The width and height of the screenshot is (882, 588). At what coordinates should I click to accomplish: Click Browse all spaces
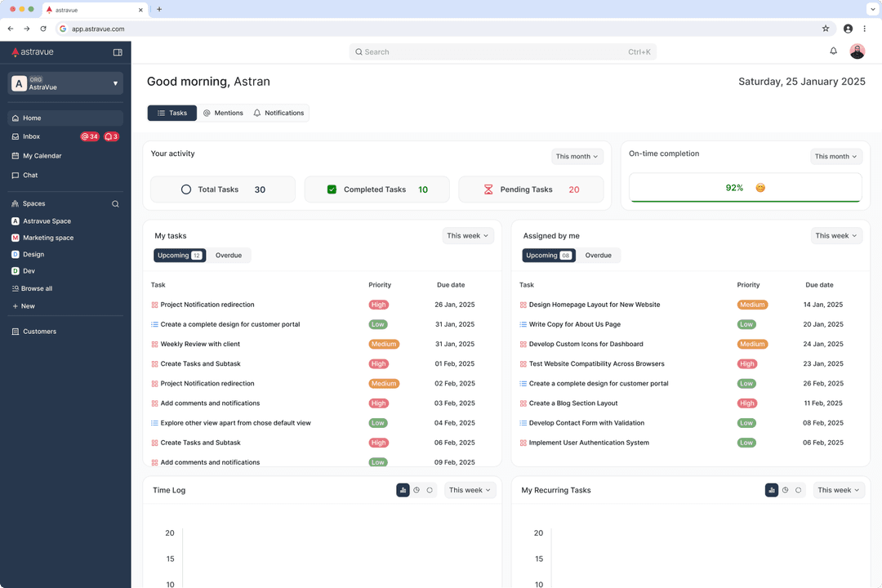point(32,288)
